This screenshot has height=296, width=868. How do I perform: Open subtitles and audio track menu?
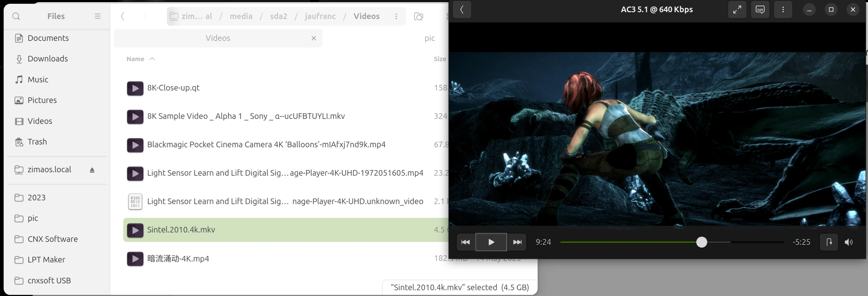click(x=760, y=9)
